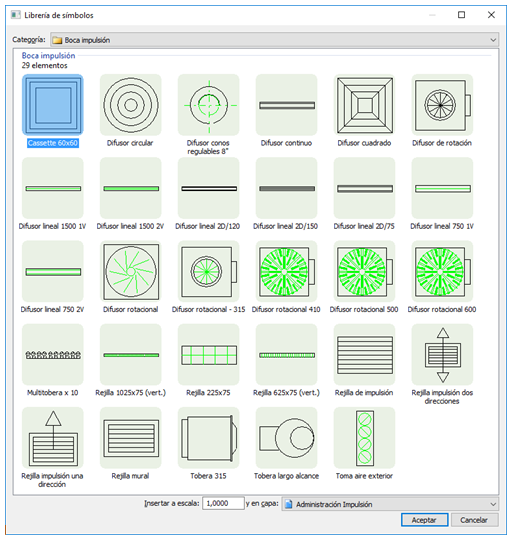This screenshot has height=539, width=512.
Task: Pick the Tobera largo alcance symbol
Action: tap(286, 438)
